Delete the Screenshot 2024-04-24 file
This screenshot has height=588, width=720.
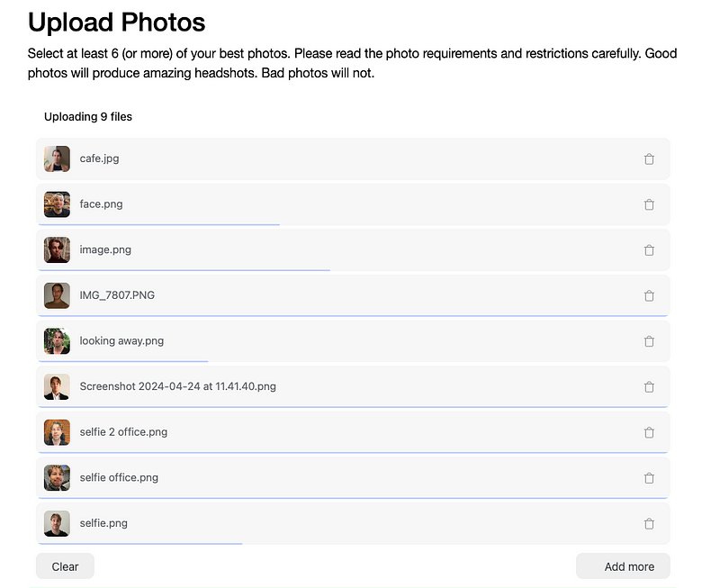pyautogui.click(x=649, y=387)
